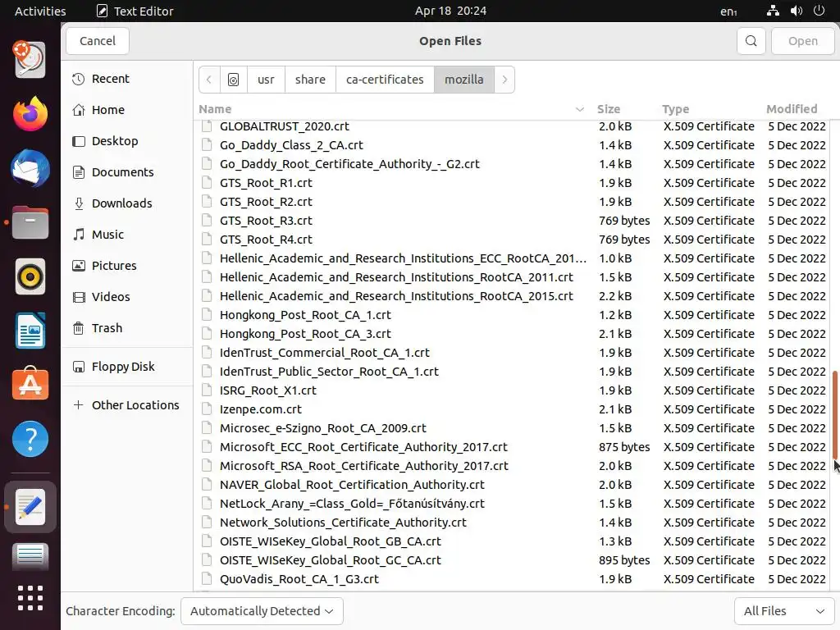
Task: Select GLOBALTRUST_2020.crt file
Action: [x=514, y=126]
